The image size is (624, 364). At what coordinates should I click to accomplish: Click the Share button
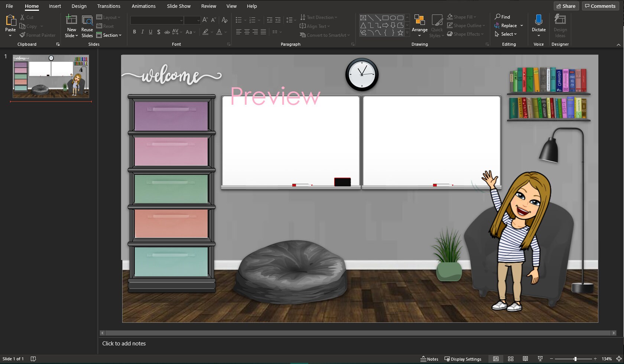point(566,6)
